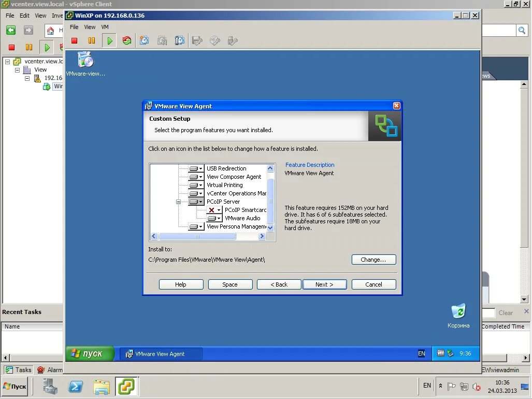Screen dimensions: 532x399
Task: Click Change to modify the install folder
Action: click(x=373, y=259)
